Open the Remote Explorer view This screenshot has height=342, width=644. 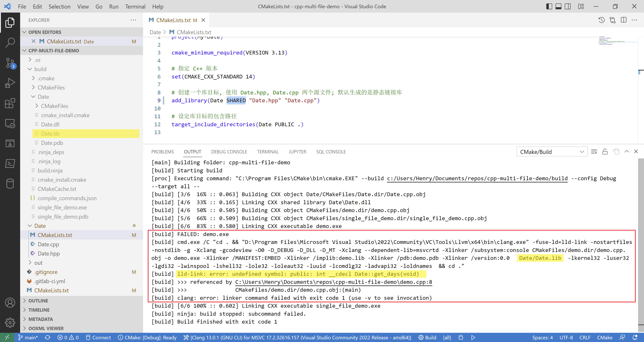point(10,124)
